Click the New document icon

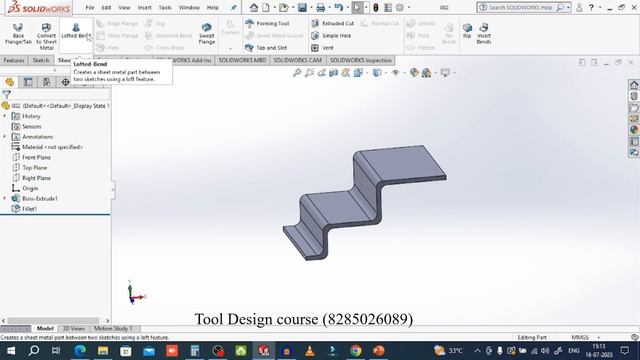[266, 7]
